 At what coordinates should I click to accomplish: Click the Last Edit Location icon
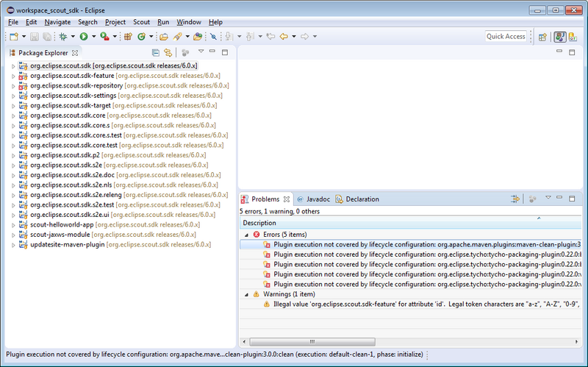point(270,36)
